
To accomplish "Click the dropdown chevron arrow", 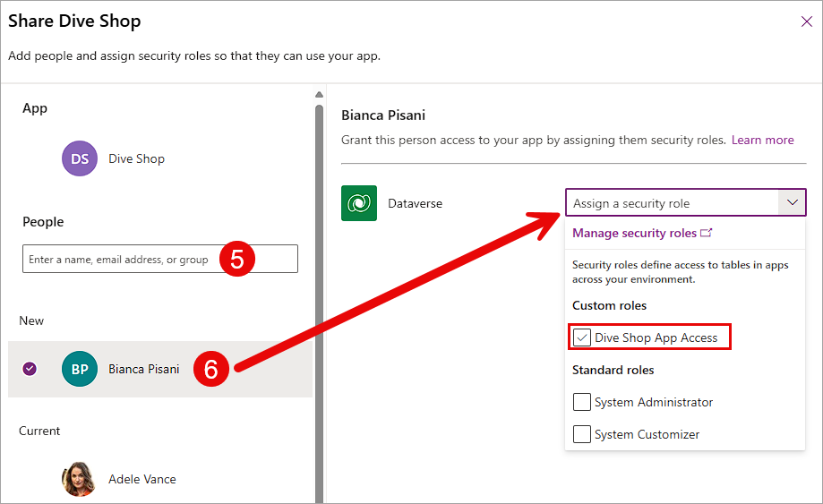I will coord(792,202).
